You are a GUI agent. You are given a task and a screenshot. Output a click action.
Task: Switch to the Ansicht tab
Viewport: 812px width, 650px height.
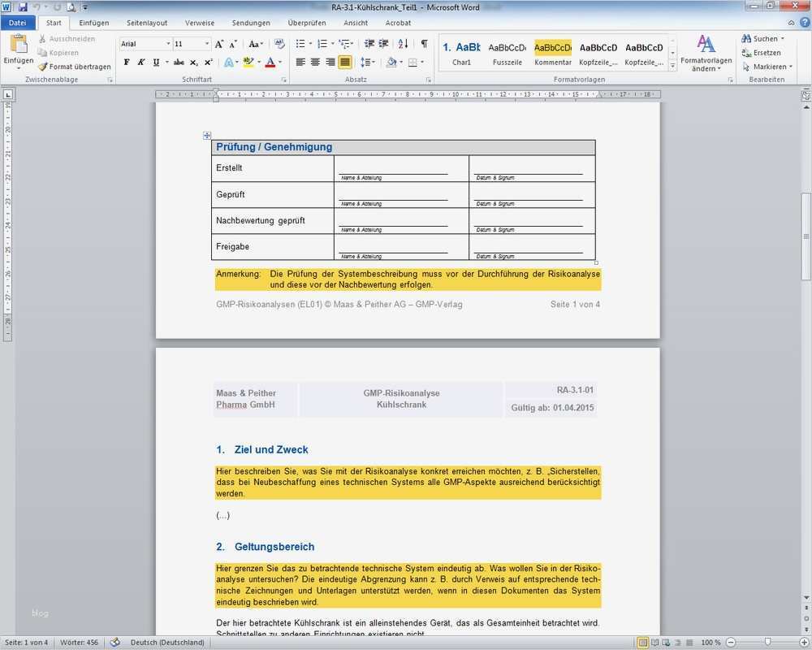tap(356, 23)
